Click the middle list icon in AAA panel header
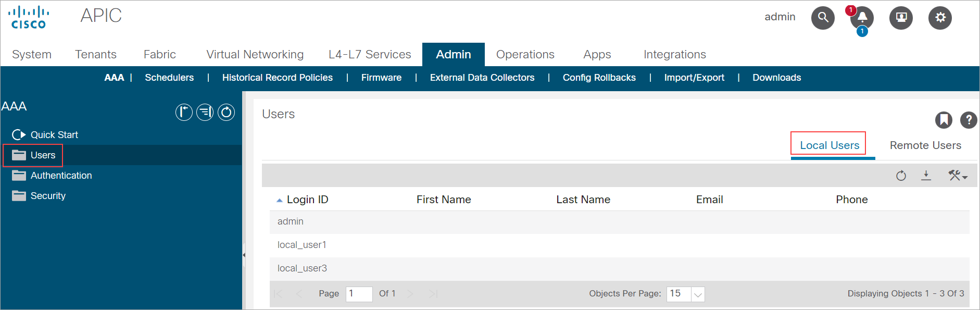Viewport: 980px width, 310px height. [205, 112]
